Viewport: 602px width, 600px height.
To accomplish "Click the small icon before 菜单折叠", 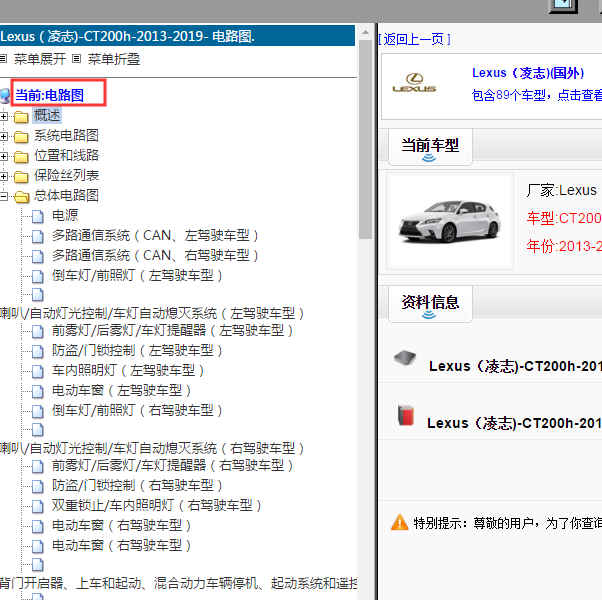I will pos(77,59).
